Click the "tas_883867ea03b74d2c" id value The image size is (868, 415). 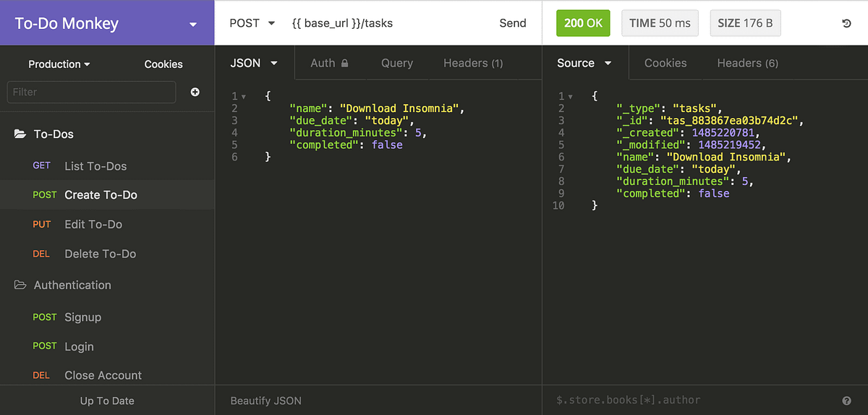(x=729, y=121)
